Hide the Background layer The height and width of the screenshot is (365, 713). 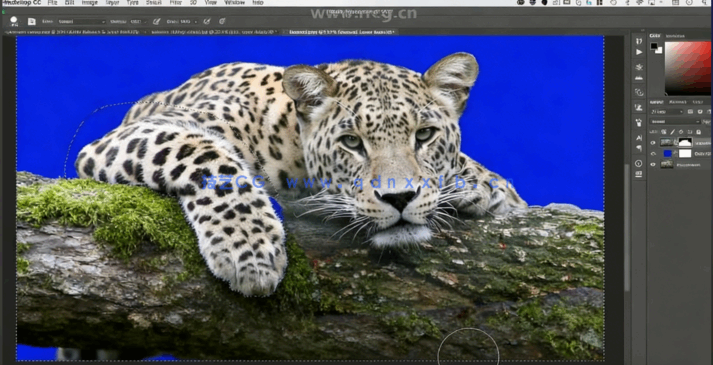pyautogui.click(x=653, y=165)
